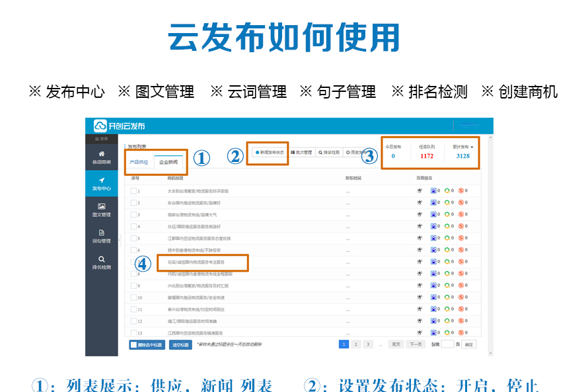This screenshot has height=392, width=588.
Task: Tick the checkbox for row 11
Action: (x=133, y=309)
